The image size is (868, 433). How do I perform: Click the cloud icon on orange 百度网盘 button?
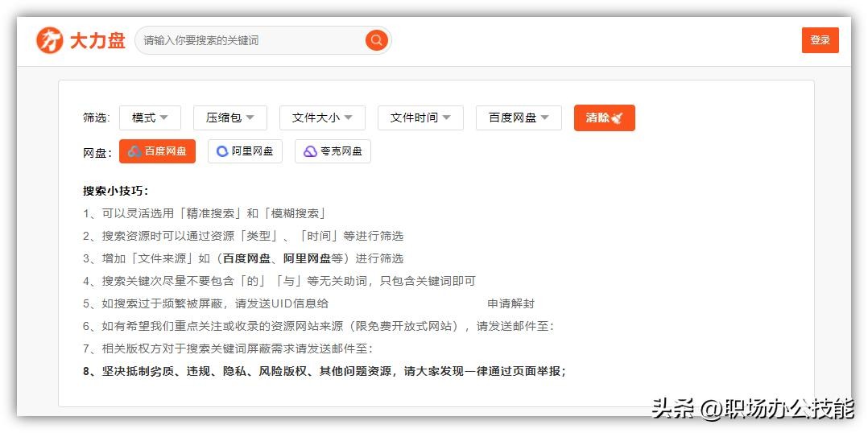point(134,151)
